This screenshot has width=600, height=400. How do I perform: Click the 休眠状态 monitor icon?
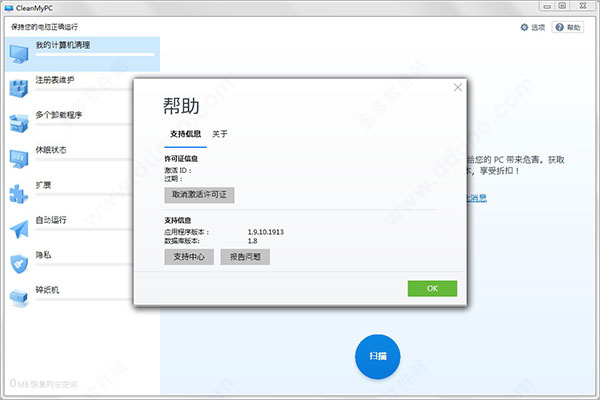(x=19, y=158)
